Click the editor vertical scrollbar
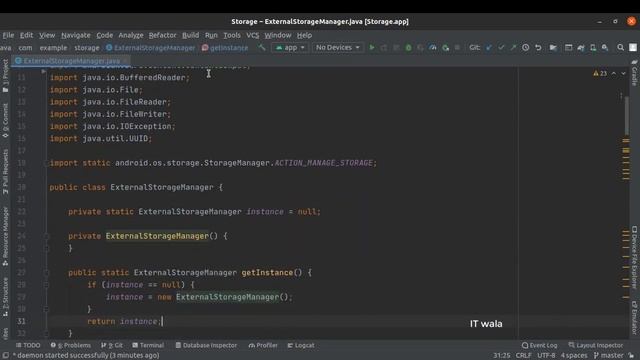 626,116
